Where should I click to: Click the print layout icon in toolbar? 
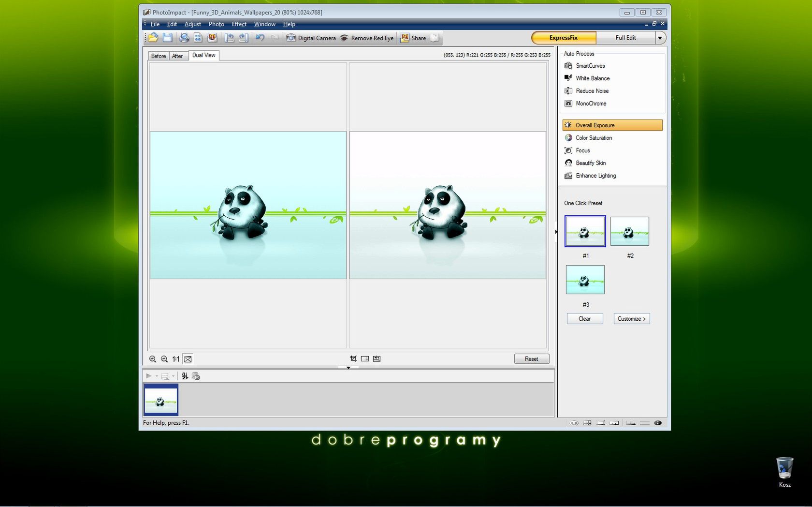click(198, 38)
